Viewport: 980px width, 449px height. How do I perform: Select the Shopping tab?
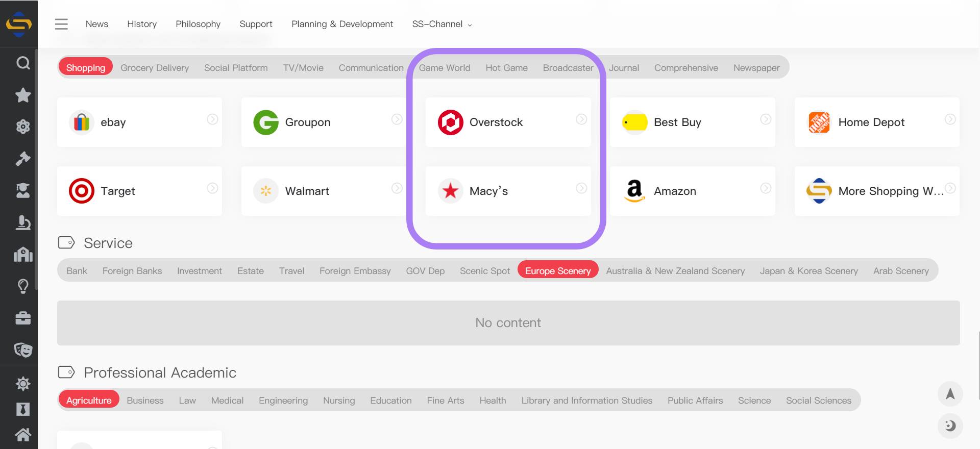(86, 67)
